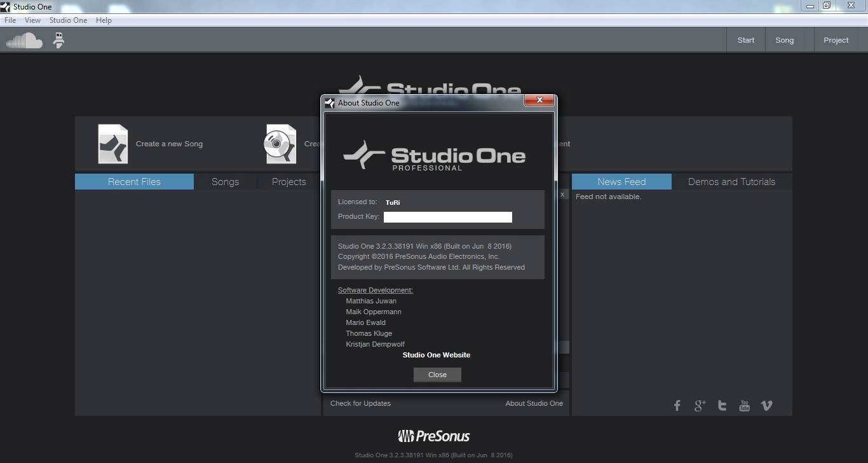Minimize the Studio One main window
This screenshot has height=463, width=868.
810,6
